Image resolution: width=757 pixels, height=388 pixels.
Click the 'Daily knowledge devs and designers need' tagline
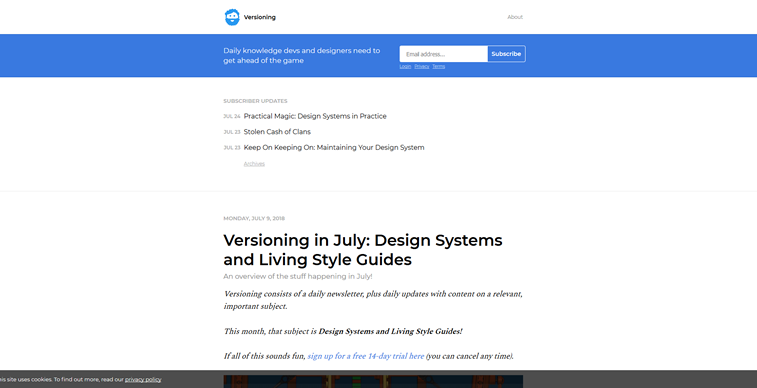[302, 55]
